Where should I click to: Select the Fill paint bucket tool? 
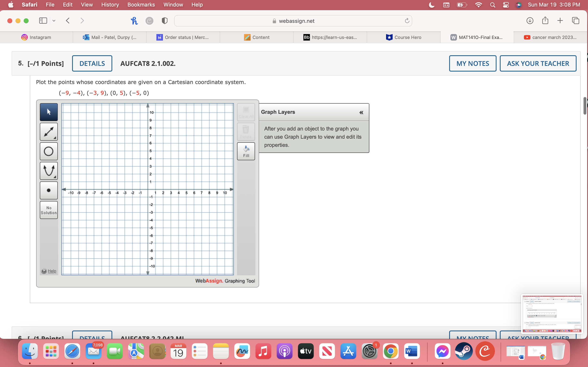tap(246, 151)
